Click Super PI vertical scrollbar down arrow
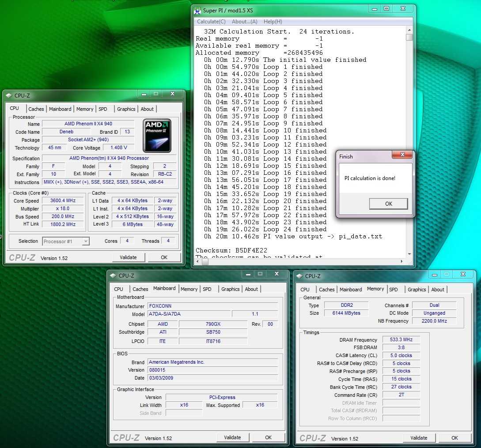 (x=409, y=254)
